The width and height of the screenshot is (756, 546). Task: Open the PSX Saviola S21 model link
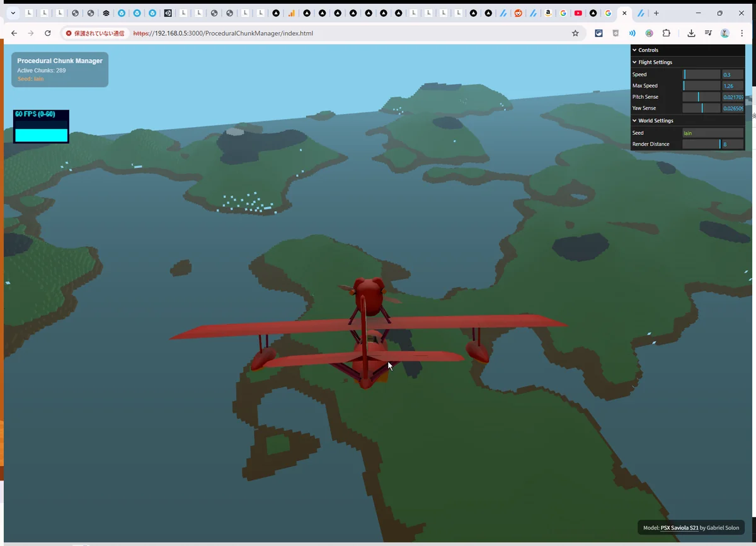pyautogui.click(x=679, y=528)
